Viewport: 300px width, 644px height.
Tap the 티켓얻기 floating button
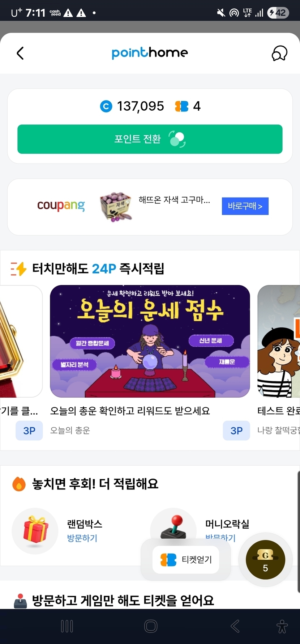coord(186,560)
